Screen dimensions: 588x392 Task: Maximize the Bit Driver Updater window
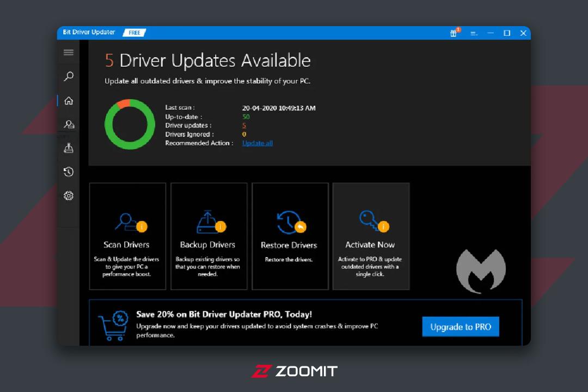point(507,33)
